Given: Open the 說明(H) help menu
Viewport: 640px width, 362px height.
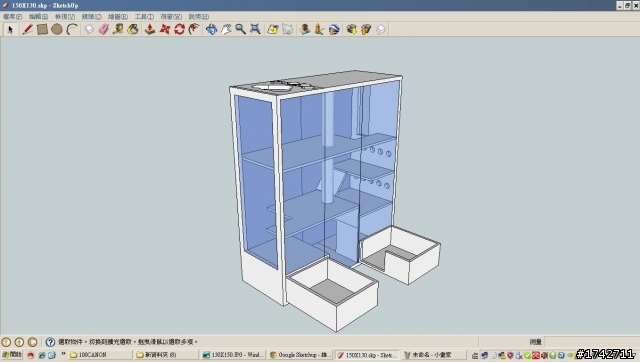Looking at the screenshot, I should click(199, 17).
